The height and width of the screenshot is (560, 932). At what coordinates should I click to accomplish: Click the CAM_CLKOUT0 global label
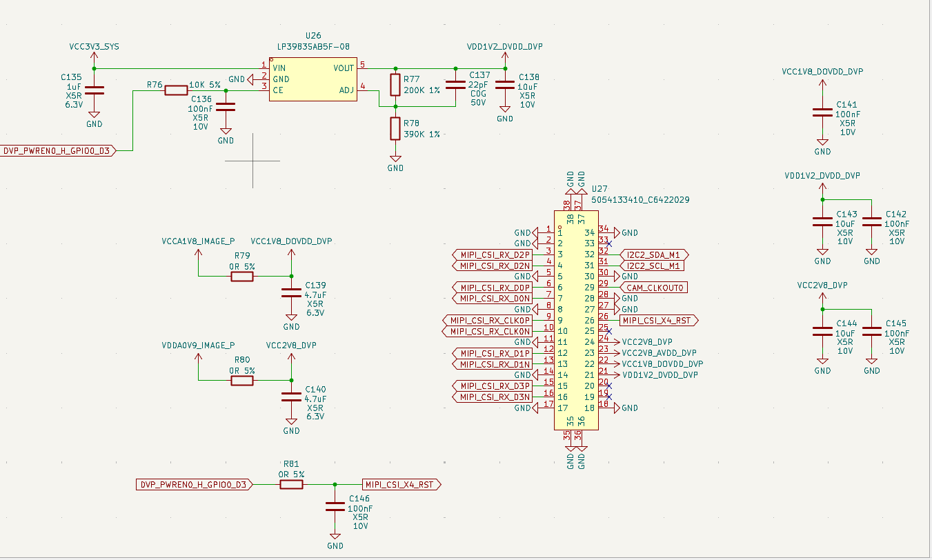tap(655, 288)
